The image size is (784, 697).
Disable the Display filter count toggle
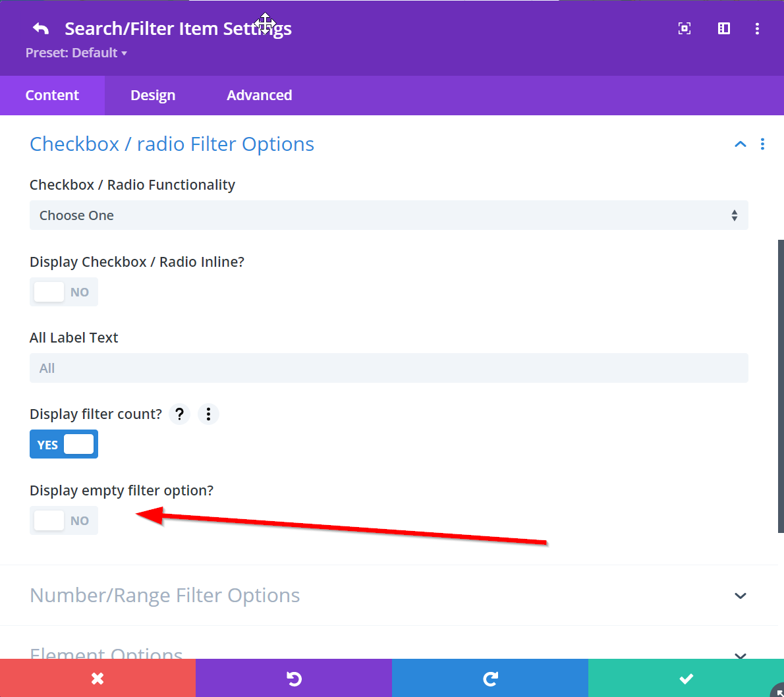pos(64,445)
